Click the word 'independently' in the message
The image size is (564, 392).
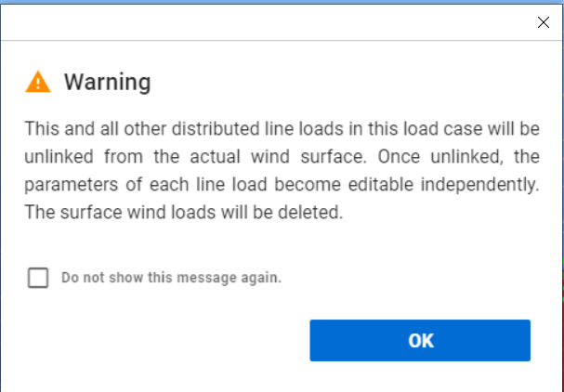coord(479,185)
